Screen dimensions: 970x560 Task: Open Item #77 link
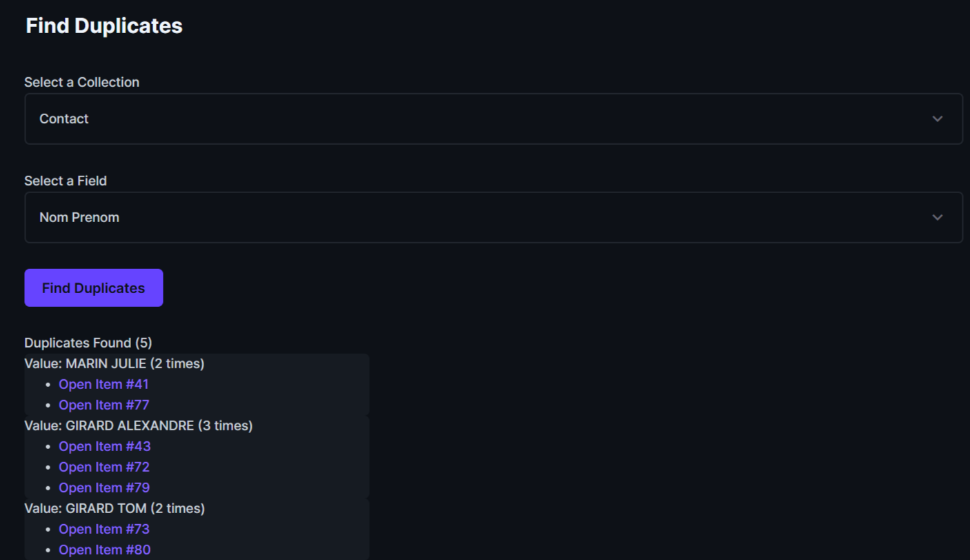103,405
